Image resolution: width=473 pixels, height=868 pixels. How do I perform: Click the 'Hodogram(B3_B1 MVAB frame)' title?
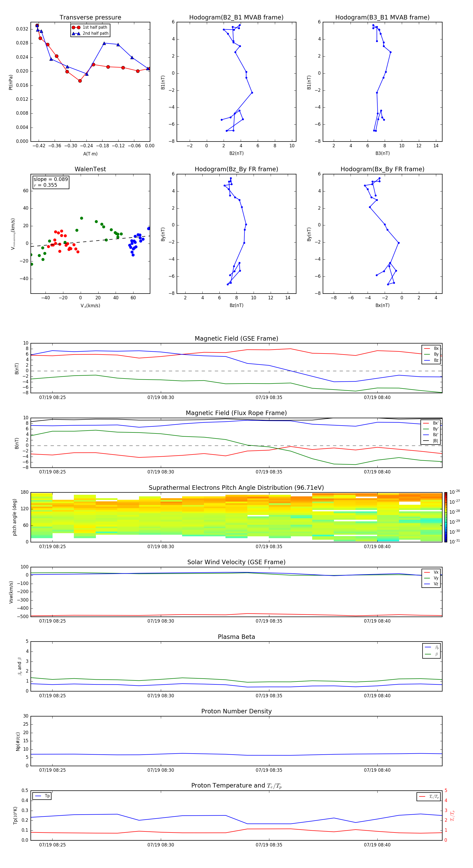(382, 17)
